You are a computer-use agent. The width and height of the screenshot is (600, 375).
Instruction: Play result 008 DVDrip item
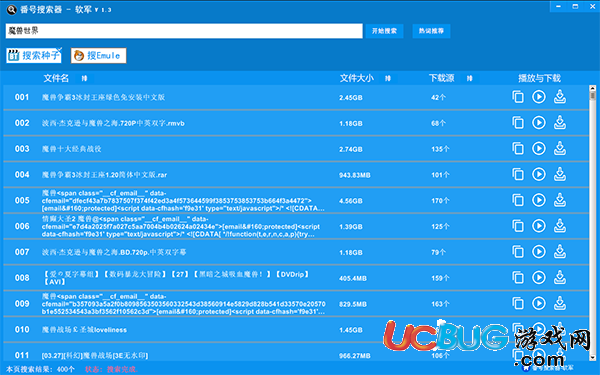(539, 278)
